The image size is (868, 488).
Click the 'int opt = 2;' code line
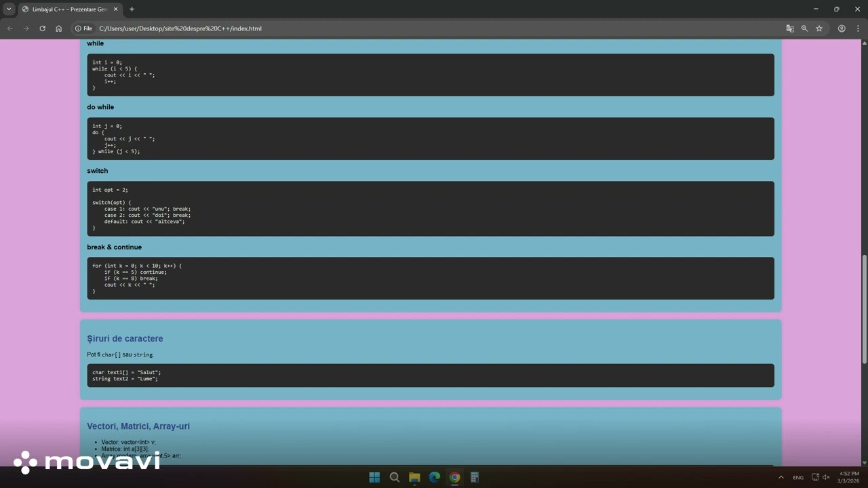110,190
